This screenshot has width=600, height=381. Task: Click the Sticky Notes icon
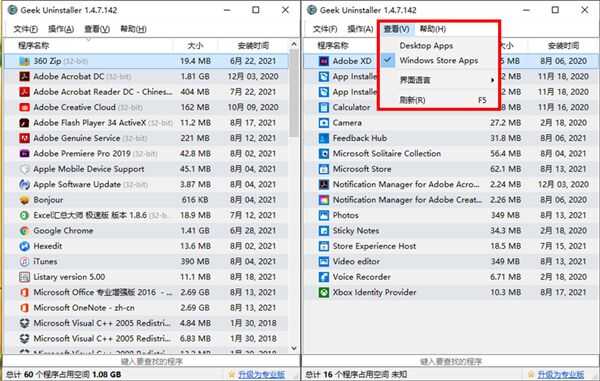pyautogui.click(x=324, y=231)
